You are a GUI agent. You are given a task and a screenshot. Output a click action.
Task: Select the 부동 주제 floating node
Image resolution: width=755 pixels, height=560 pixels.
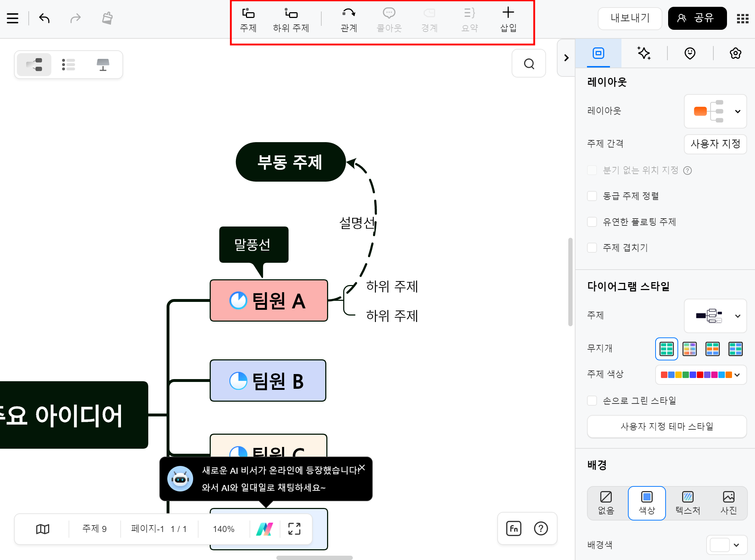point(290,162)
